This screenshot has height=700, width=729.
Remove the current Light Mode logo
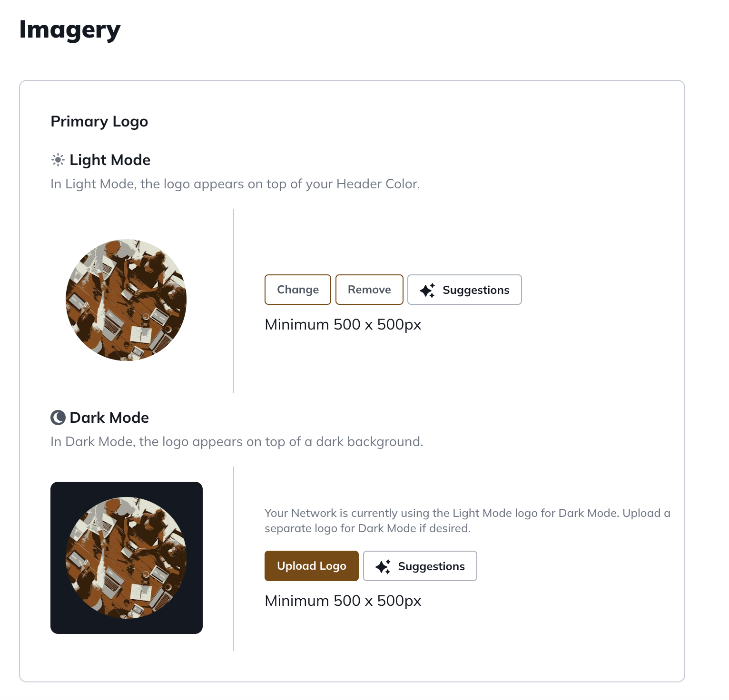click(369, 290)
